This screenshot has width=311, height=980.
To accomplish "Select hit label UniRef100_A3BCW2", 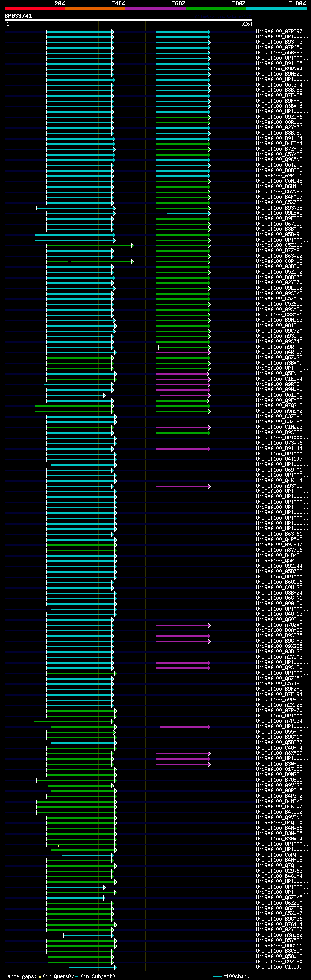I will (279, 267).
